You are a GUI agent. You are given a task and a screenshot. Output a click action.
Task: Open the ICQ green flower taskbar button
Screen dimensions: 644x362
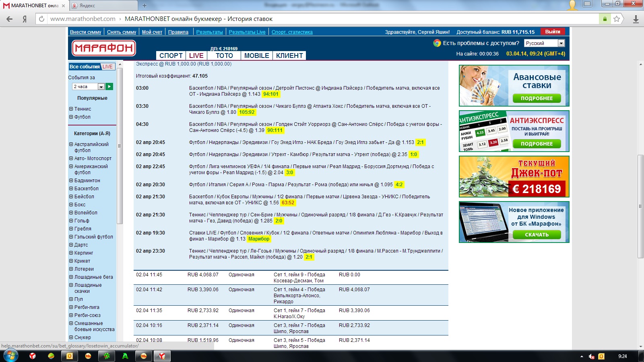point(107,356)
